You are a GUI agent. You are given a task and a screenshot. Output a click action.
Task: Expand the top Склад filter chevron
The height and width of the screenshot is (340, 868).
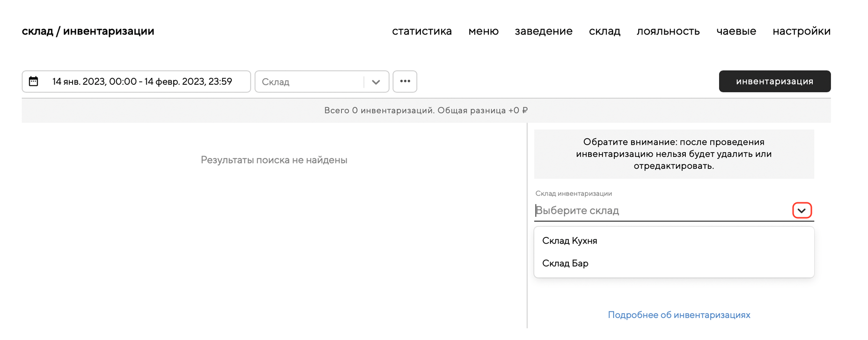pos(376,82)
